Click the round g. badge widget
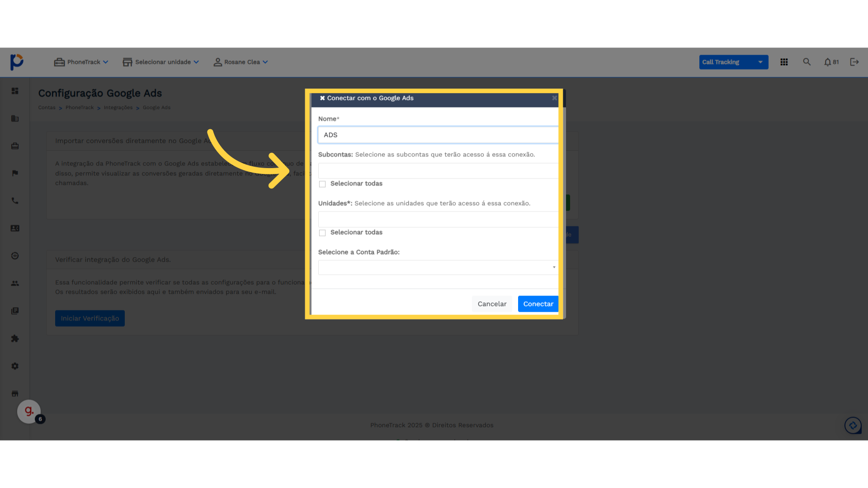The image size is (868, 488). tap(29, 412)
